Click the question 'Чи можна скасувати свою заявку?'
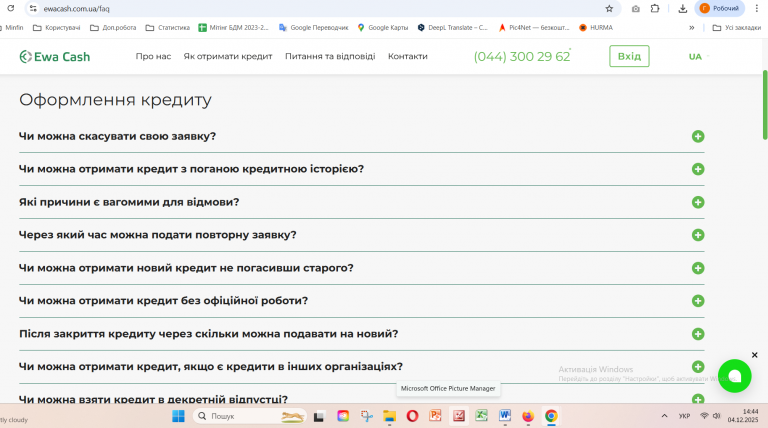Image resolution: width=768 pixels, height=428 pixels. 118,136
